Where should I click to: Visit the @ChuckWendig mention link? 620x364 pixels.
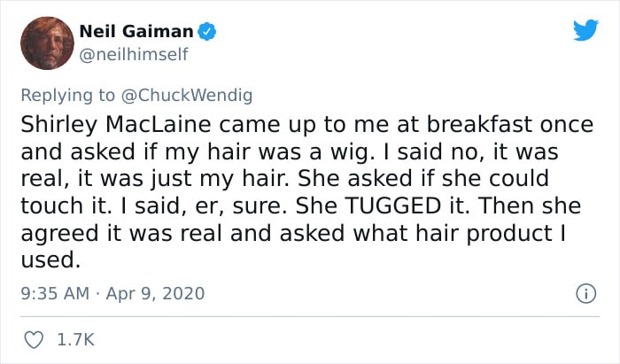coord(187,96)
